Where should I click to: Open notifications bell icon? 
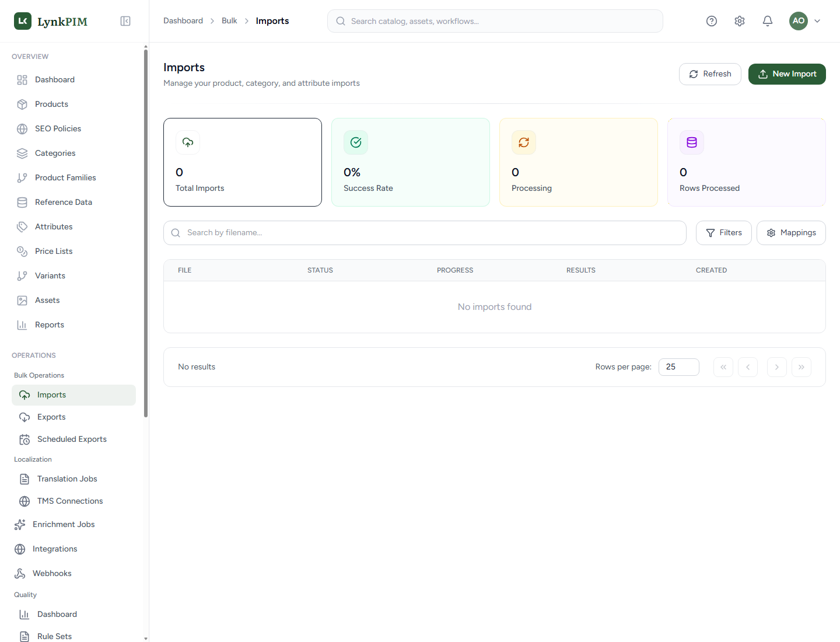768,21
